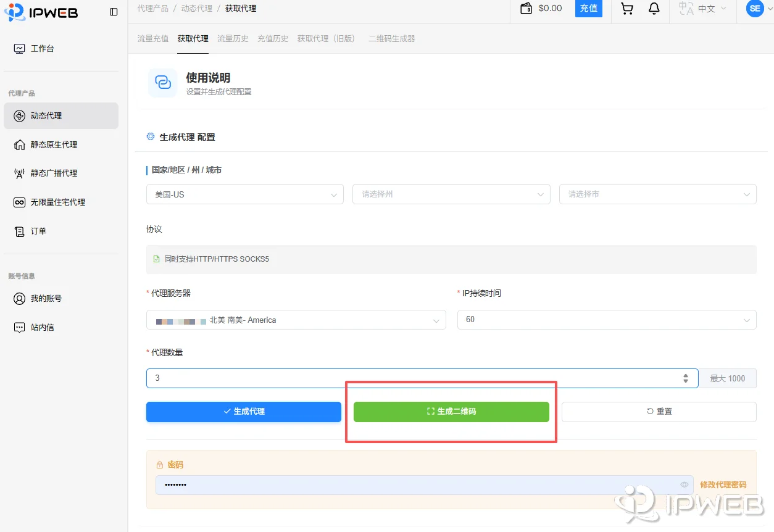
Task: Click the 生成二维码 button
Action: pos(451,412)
